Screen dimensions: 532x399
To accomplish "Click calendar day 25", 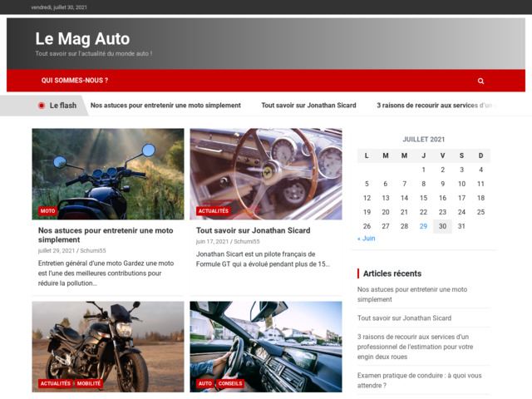I will click(480, 212).
